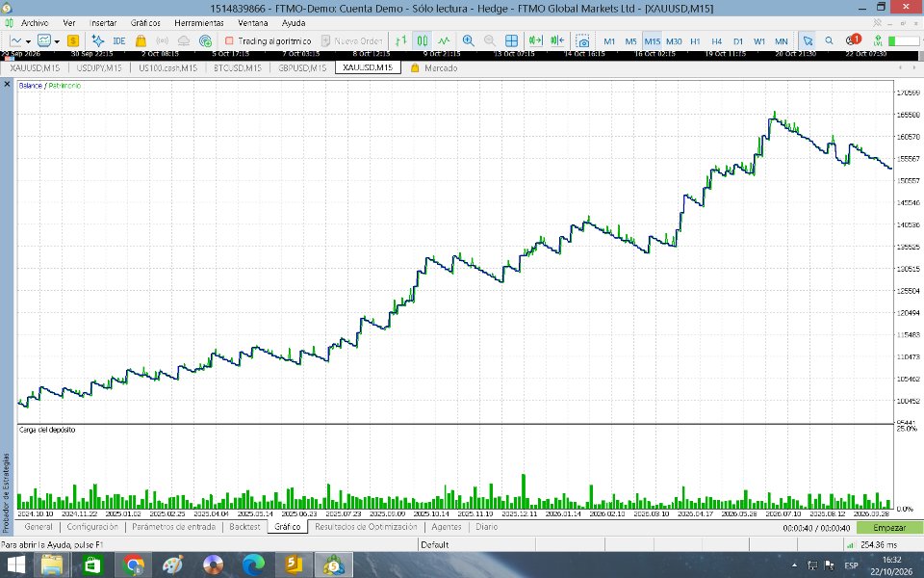Click the grey signals broadcast icon

tap(162, 40)
